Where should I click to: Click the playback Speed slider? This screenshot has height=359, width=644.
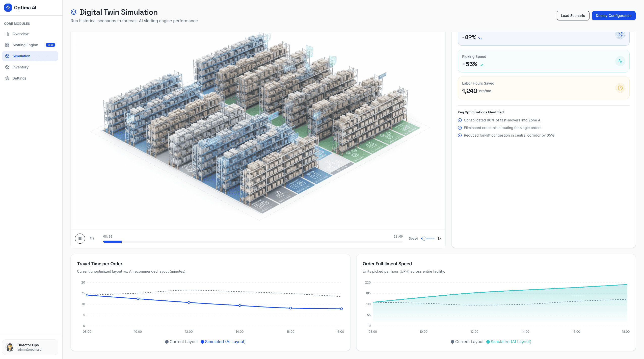click(x=428, y=239)
